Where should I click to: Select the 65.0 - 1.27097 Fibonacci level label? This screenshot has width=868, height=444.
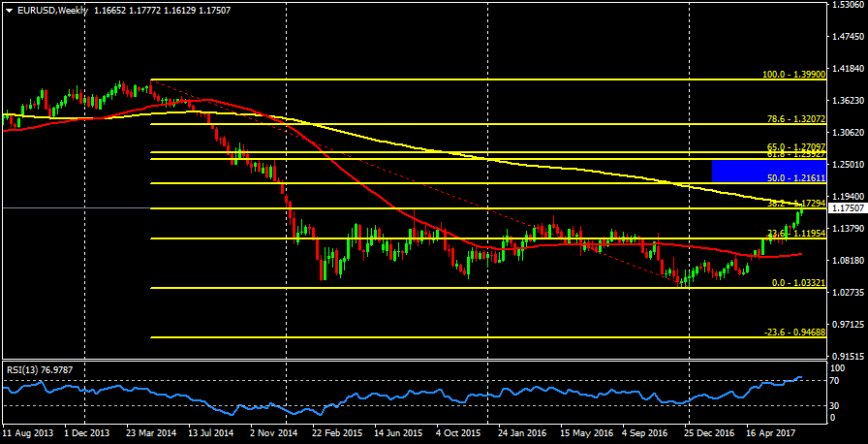coord(794,146)
